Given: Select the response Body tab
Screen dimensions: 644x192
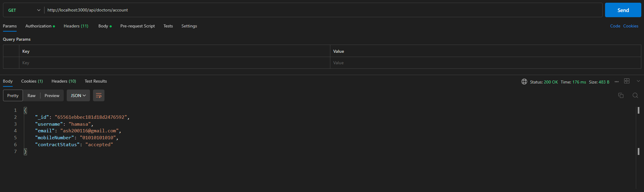Looking at the screenshot, I should pos(8,81).
